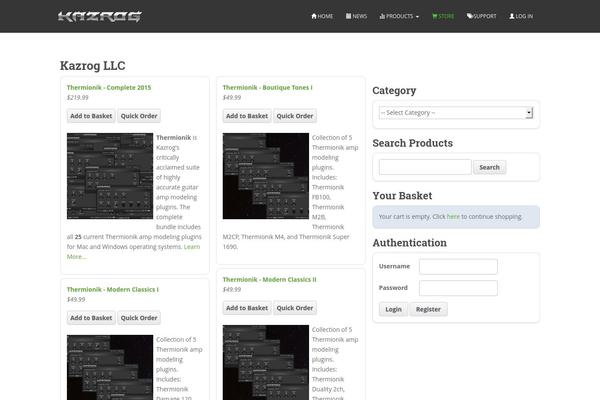The height and width of the screenshot is (400, 600).
Task: Quick Order Thermionik Complete 2015
Action: [x=139, y=116]
